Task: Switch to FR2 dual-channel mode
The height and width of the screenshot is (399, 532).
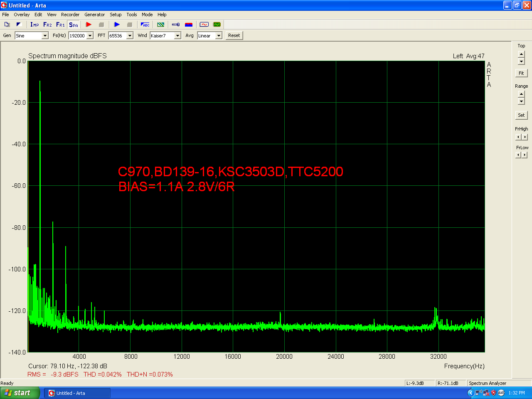Action: pos(47,25)
